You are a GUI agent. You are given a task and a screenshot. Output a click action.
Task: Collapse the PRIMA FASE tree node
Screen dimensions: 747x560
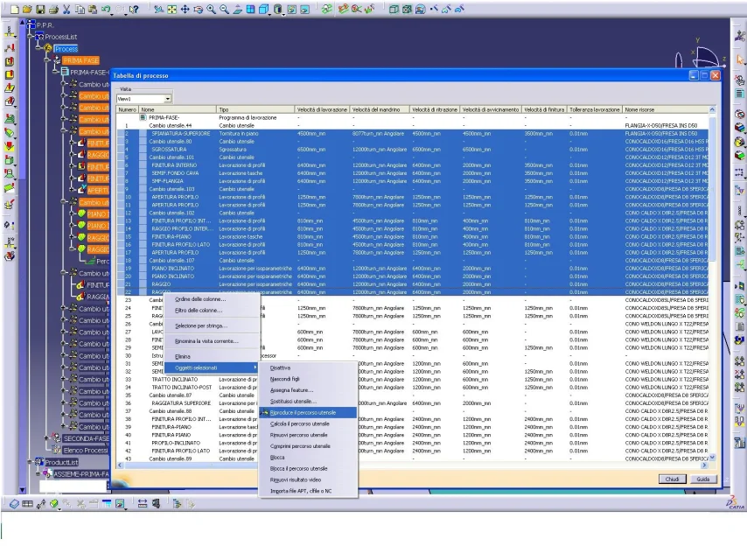[47, 60]
